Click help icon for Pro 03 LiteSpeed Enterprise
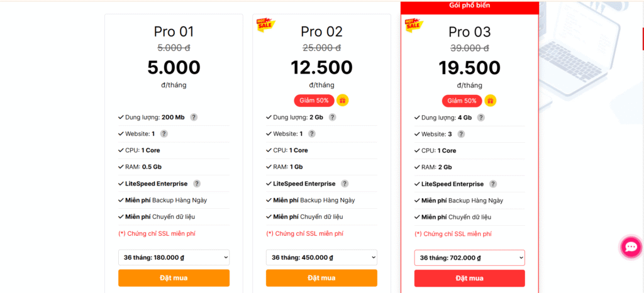This screenshot has width=644, height=293. 493,184
